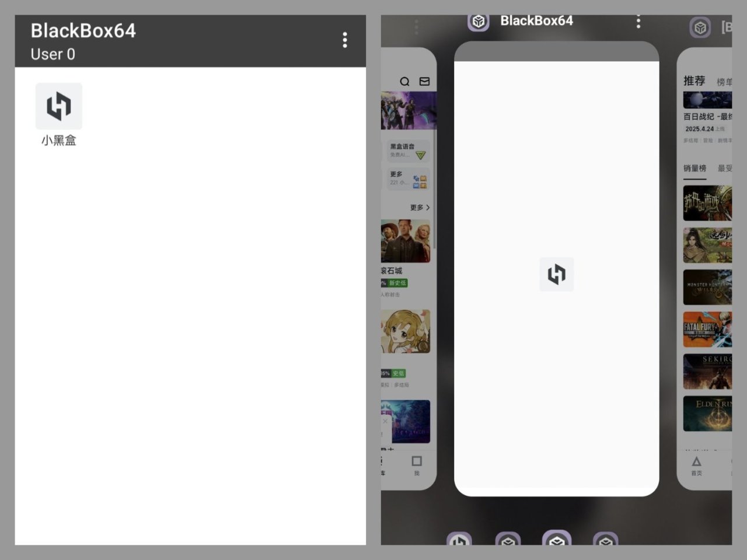Tap the BlackBox64 title in the left panel
747x560 pixels.
pyautogui.click(x=83, y=30)
